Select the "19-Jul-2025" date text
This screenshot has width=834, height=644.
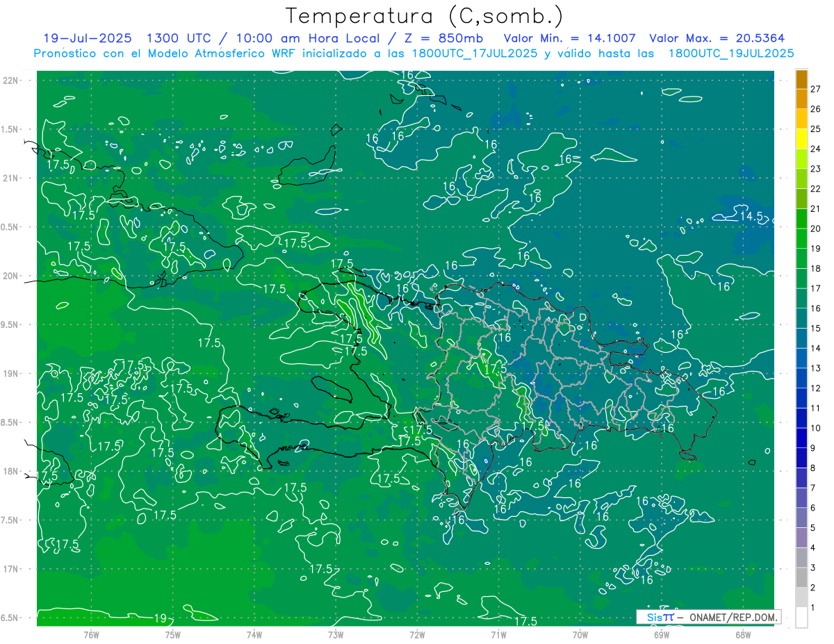(87, 38)
